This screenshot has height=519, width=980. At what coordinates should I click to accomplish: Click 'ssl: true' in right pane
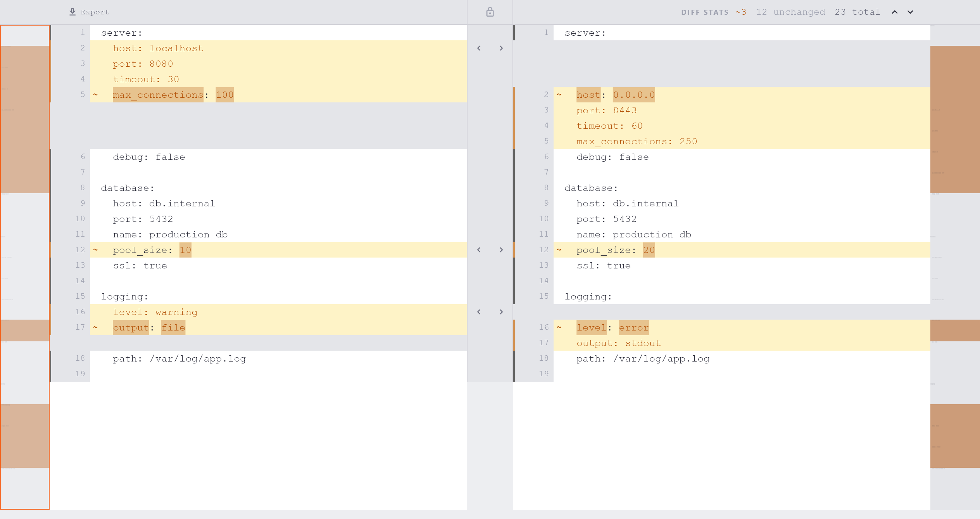604,265
